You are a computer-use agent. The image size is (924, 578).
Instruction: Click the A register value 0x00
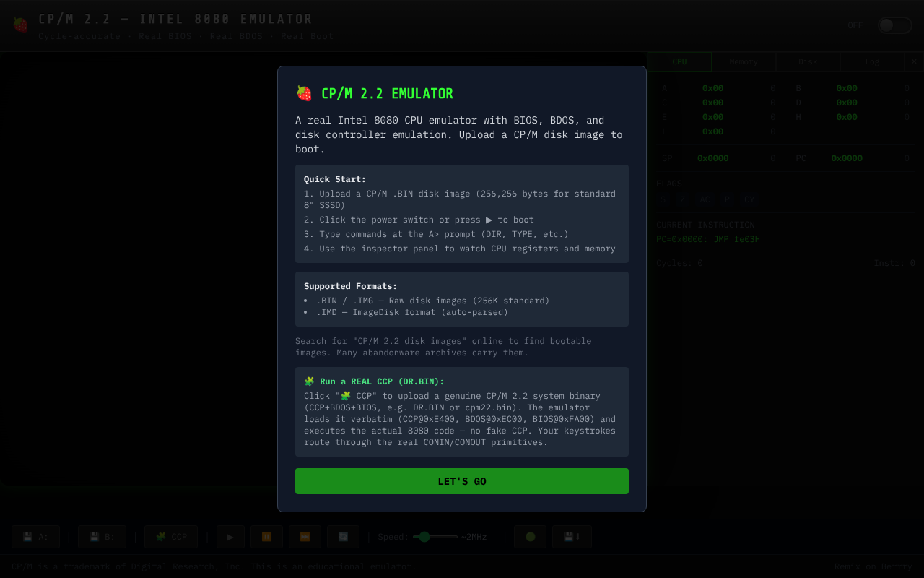(x=712, y=88)
